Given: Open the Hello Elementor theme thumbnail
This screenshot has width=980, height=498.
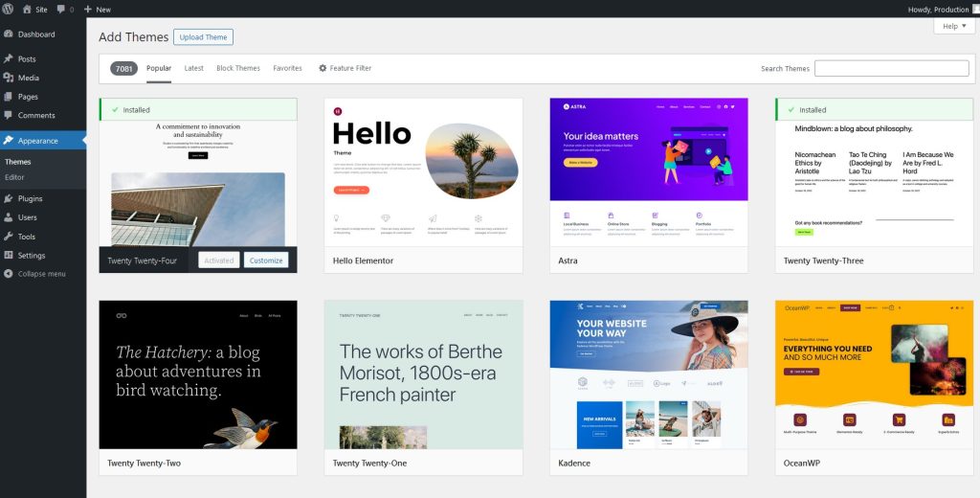Looking at the screenshot, I should pos(424,172).
